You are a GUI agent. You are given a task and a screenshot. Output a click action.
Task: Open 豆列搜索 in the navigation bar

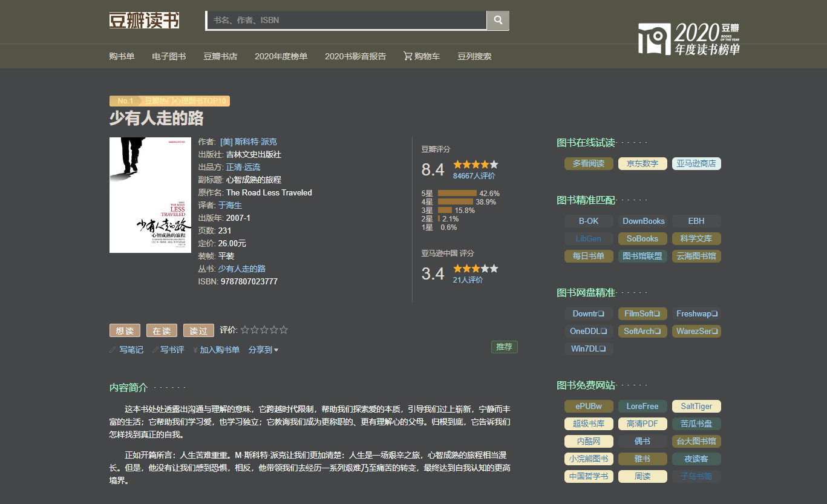tap(474, 56)
